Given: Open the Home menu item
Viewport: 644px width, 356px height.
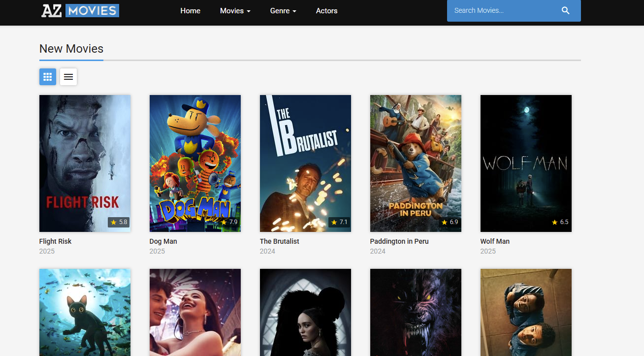Looking at the screenshot, I should click(x=190, y=11).
